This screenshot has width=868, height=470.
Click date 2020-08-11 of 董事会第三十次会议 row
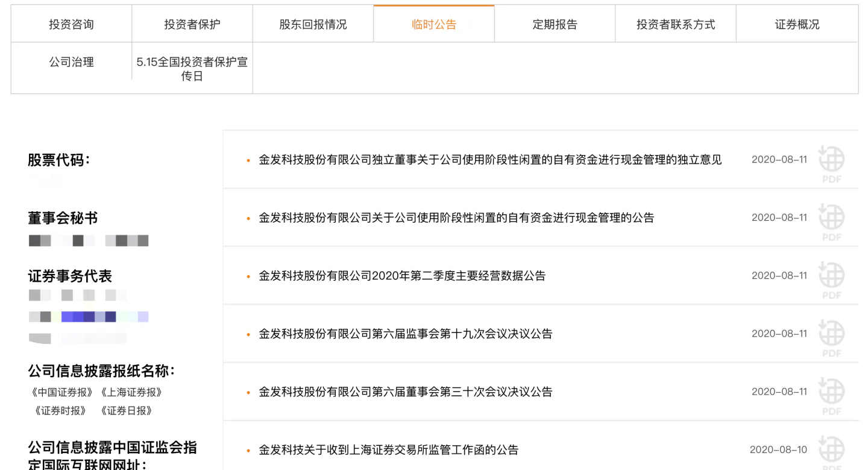[779, 392]
